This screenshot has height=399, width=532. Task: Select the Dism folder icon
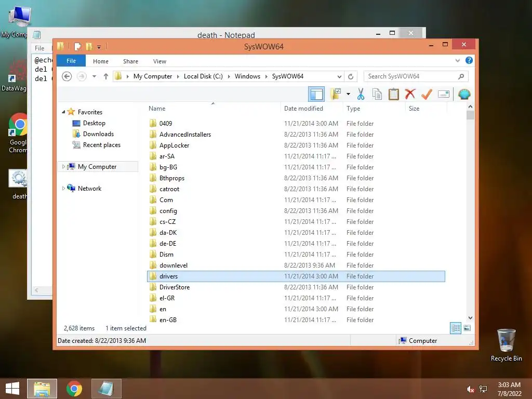click(x=153, y=255)
